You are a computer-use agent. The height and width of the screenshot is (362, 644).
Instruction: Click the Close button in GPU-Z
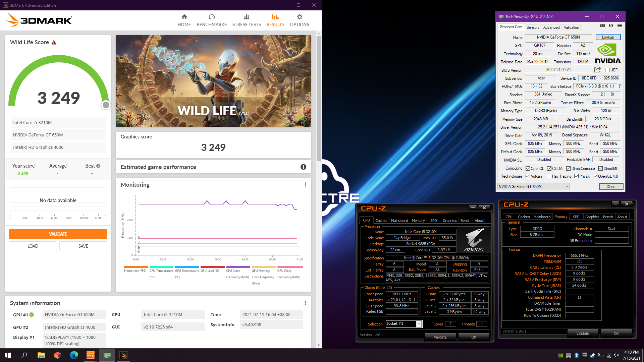[611, 187]
